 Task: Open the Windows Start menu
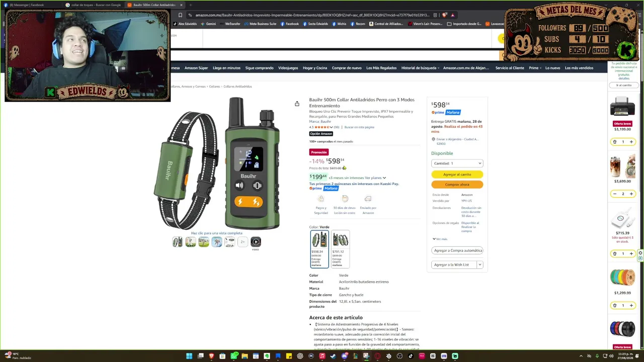189,356
